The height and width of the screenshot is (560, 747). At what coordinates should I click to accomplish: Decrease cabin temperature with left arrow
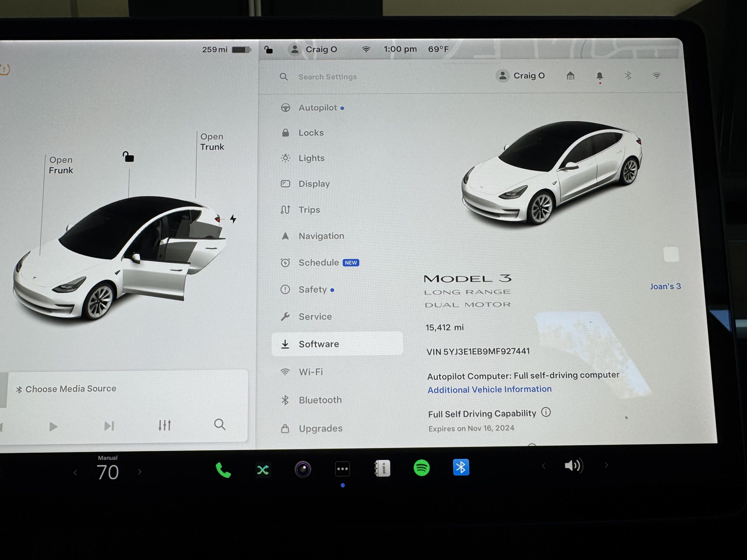pos(75,473)
